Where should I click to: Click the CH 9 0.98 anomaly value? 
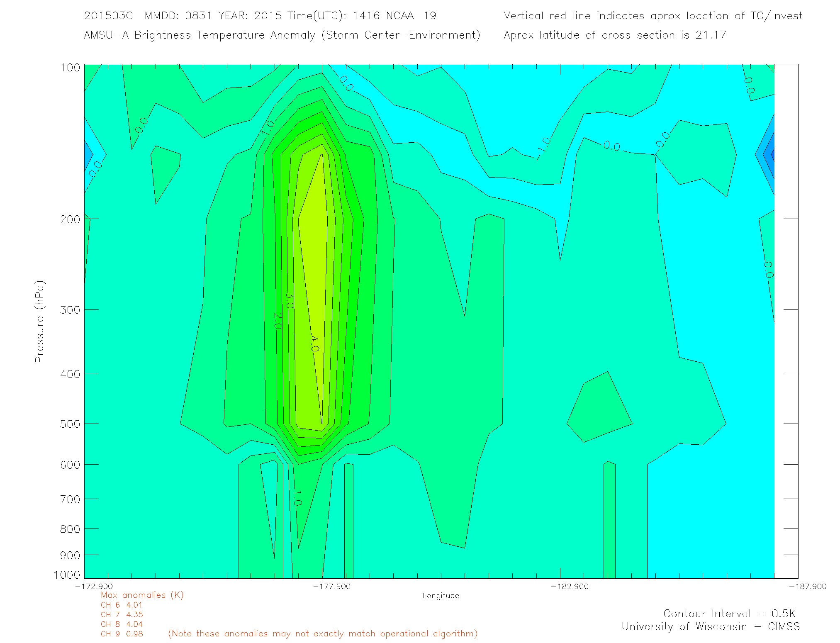122,634
